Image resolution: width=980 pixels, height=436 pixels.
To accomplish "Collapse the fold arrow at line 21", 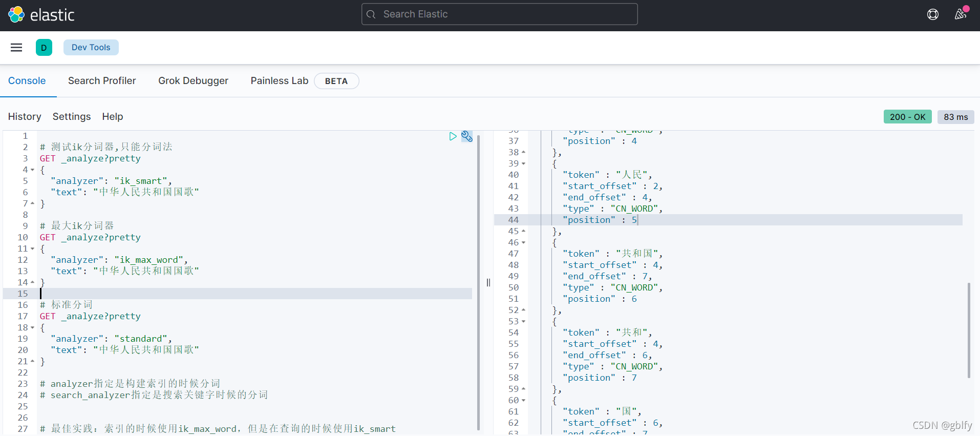I will click(x=33, y=361).
